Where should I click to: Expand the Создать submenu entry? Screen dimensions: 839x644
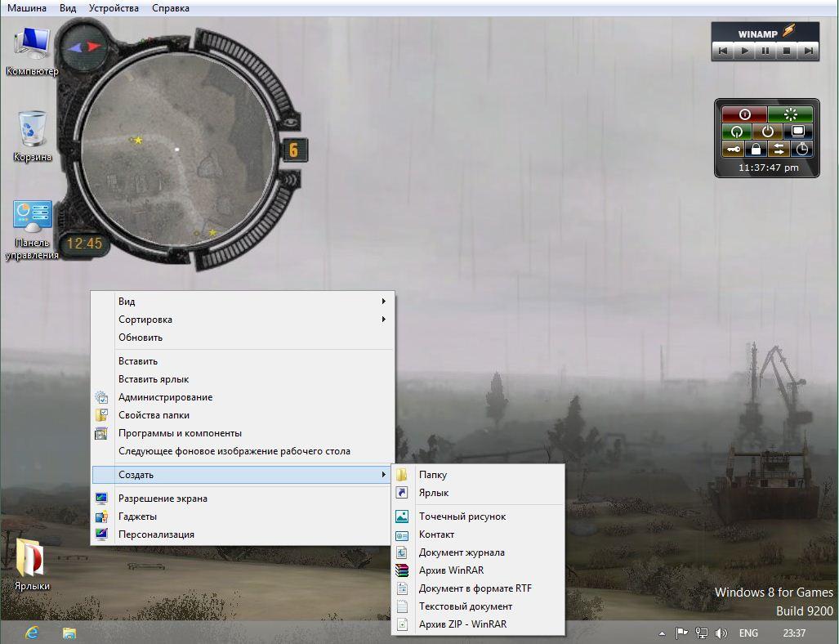click(x=243, y=475)
